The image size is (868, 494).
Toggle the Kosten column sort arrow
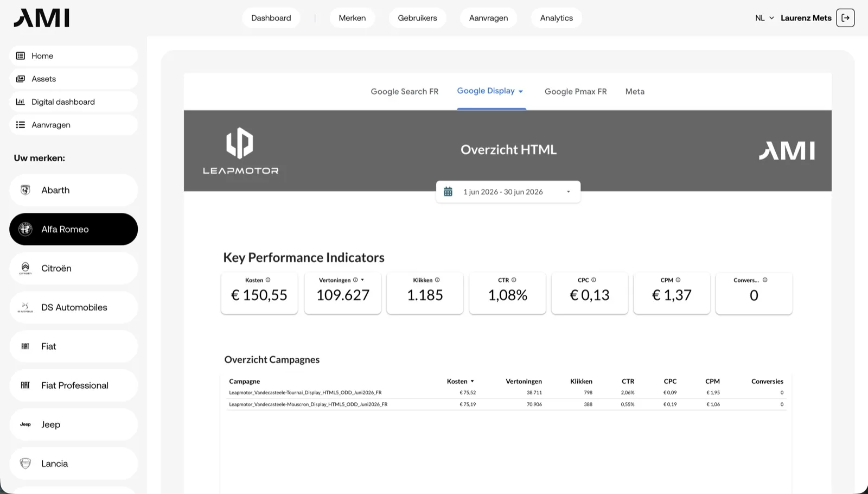472,381
